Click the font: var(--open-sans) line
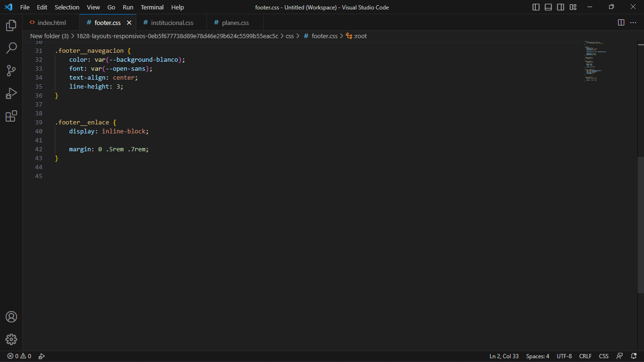Image resolution: width=644 pixels, height=362 pixels. click(111, 68)
